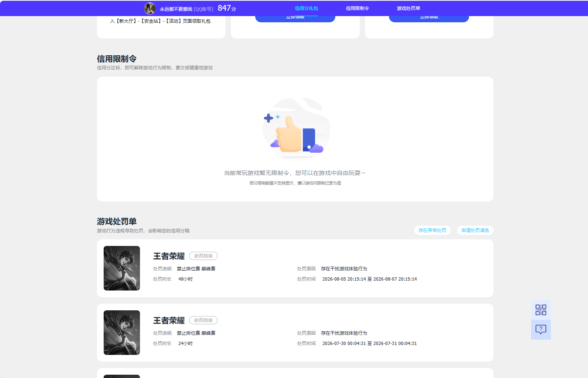
Task: Open the help chat question icon
Action: (541, 329)
